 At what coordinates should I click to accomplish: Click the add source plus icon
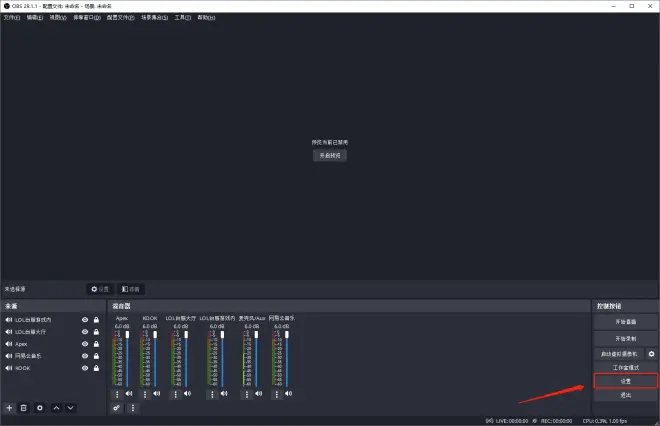pos(9,408)
